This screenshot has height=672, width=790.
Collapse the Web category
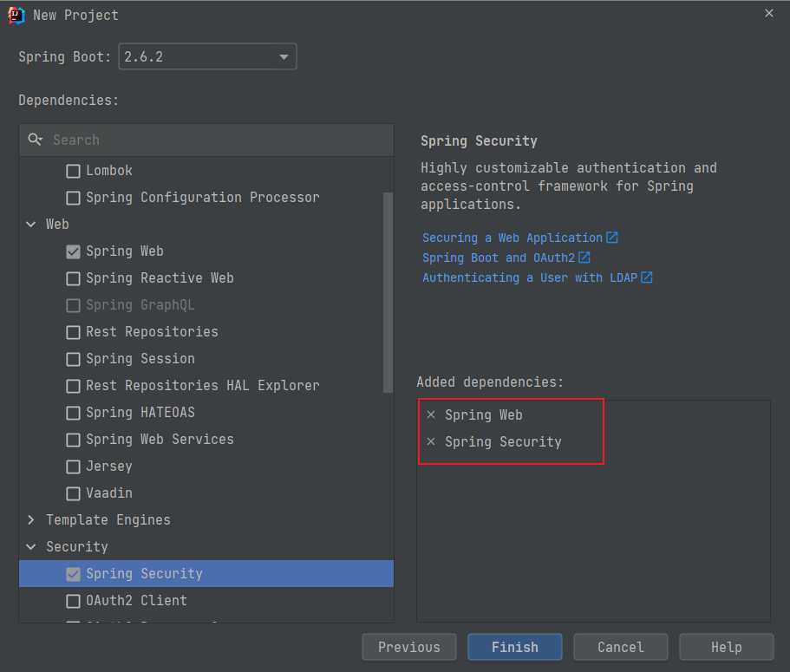(x=31, y=225)
